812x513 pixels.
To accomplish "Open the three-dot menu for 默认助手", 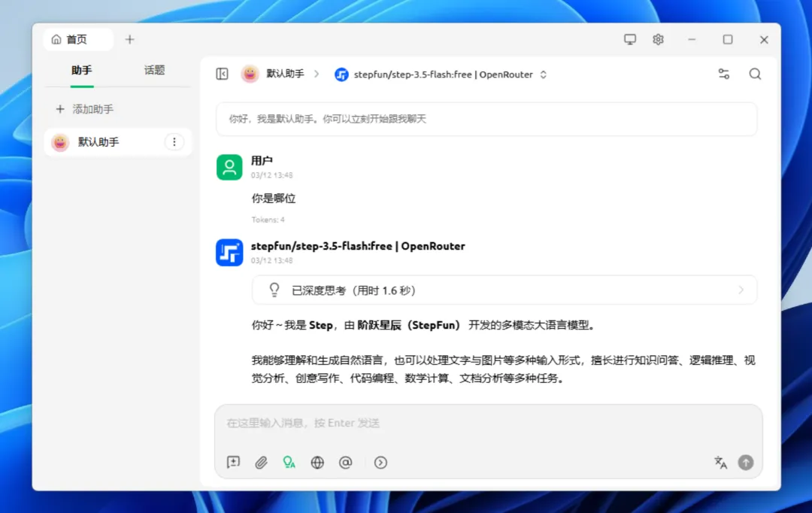I will pos(174,142).
